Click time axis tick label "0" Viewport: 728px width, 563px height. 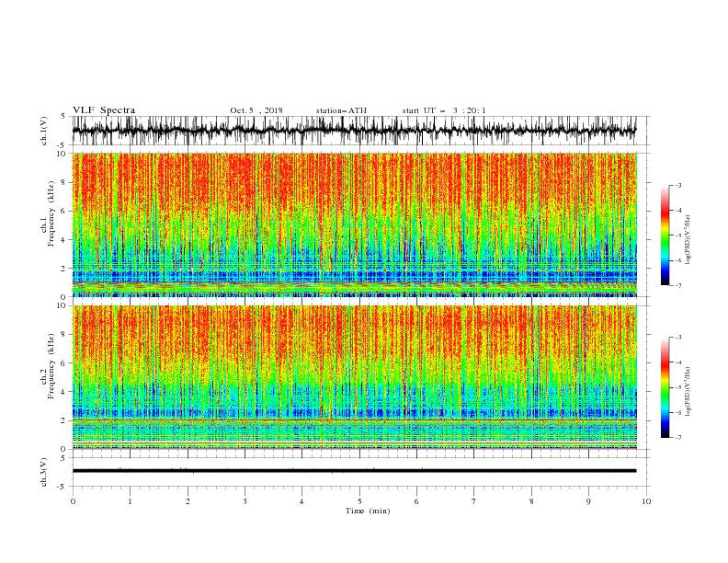[x=73, y=501]
